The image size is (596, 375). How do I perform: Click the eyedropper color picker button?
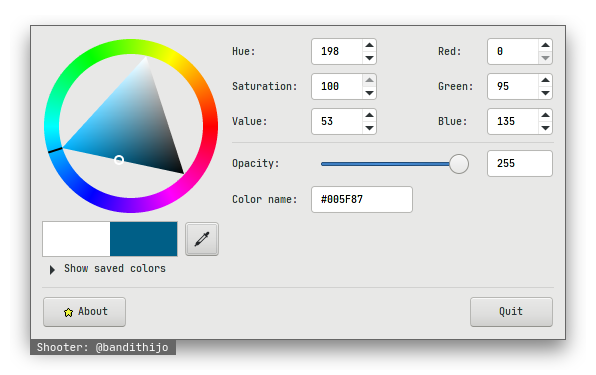click(x=202, y=239)
